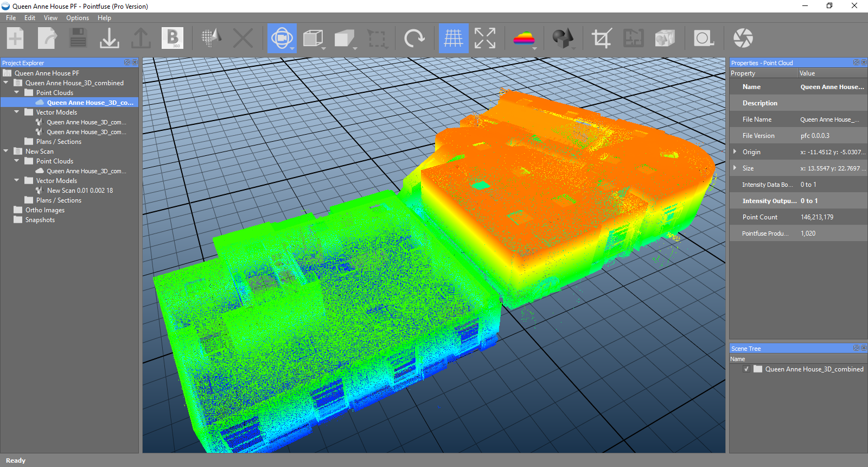Close the Project Explorer panel
This screenshot has height=467, width=868.
click(135, 62)
